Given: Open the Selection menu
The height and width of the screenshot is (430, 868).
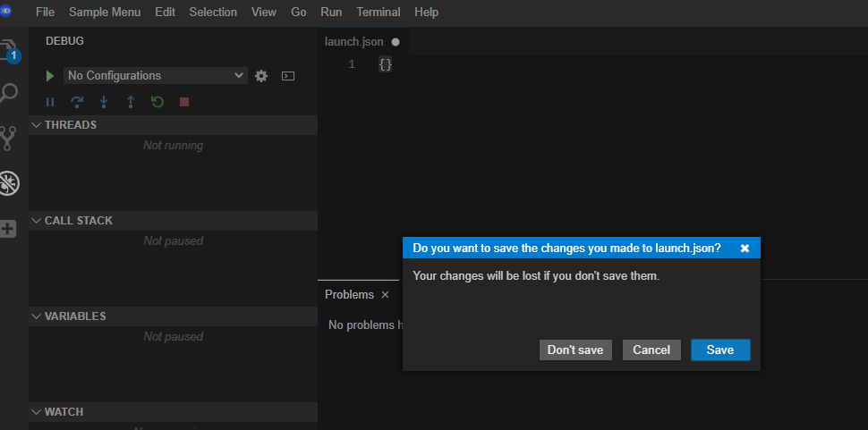Looking at the screenshot, I should tap(213, 12).
